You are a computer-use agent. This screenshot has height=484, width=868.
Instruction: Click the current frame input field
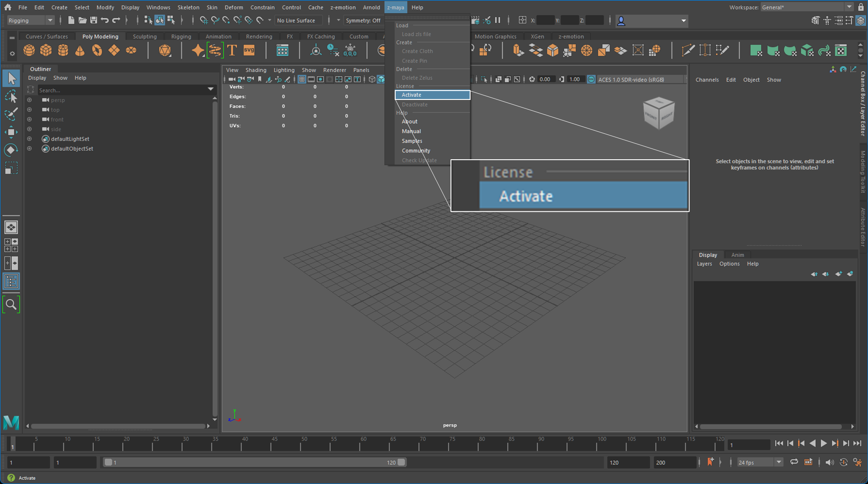[748, 445]
